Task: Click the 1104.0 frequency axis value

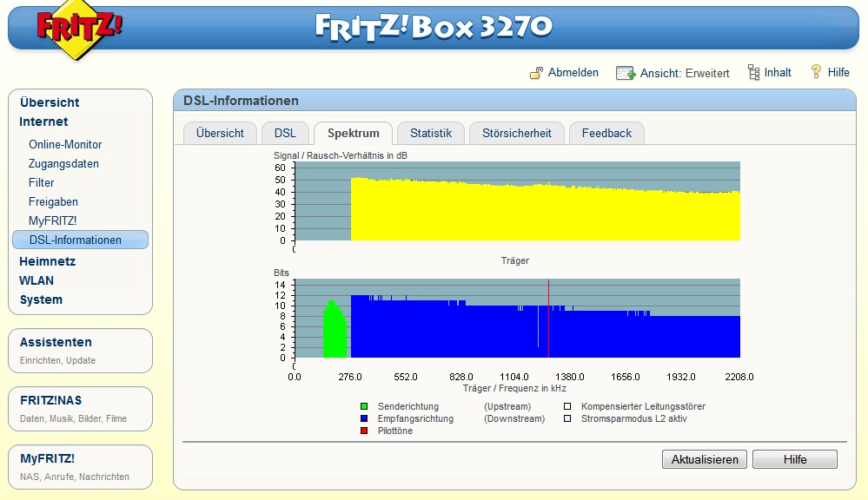Action: [x=515, y=377]
